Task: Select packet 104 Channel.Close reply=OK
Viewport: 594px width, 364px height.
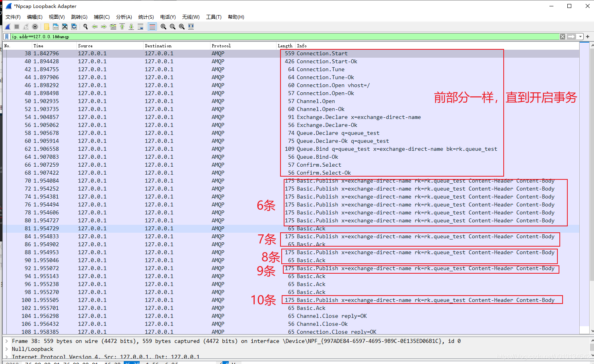Action: [291, 316]
